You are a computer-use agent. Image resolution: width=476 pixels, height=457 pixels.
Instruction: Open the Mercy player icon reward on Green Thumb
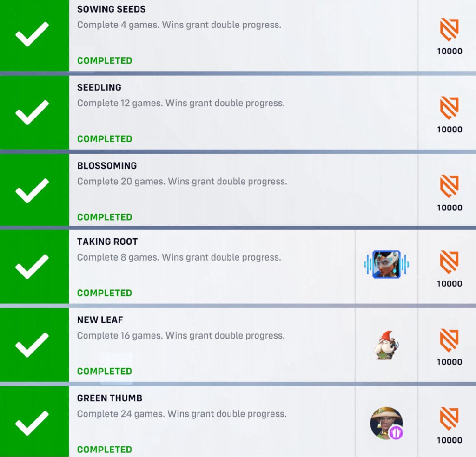pos(386,421)
